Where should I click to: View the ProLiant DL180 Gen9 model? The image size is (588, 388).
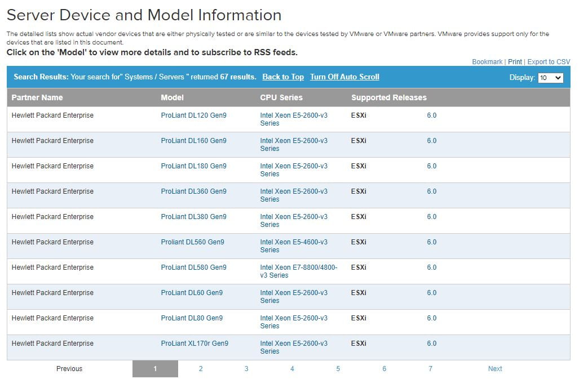[193, 166]
